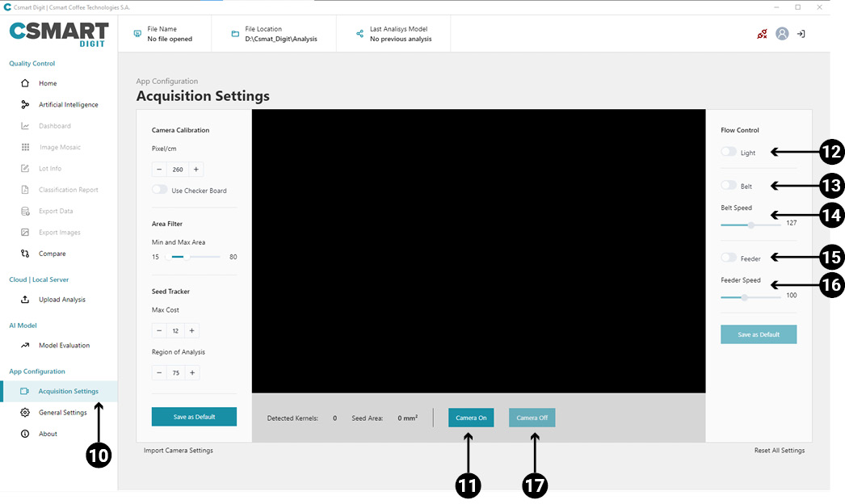Click the Belt Speed slider handle
Image resolution: width=845 pixels, height=504 pixels.
click(751, 225)
